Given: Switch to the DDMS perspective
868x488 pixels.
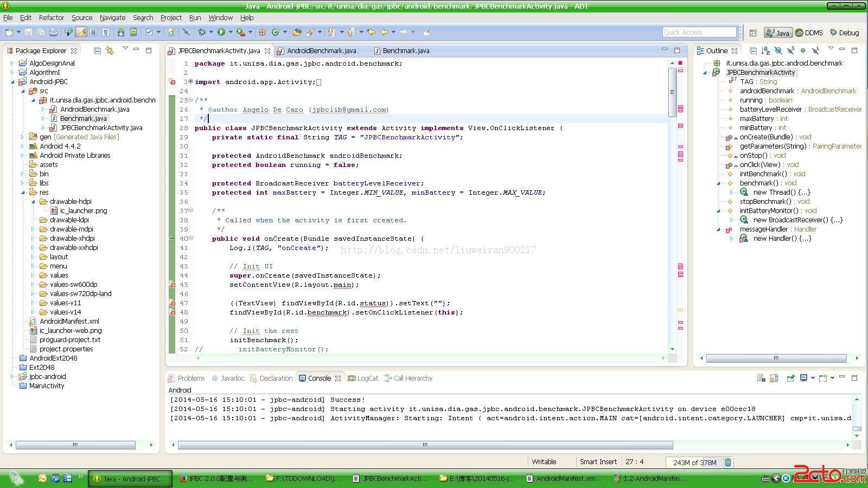Looking at the screenshot, I should 809,33.
